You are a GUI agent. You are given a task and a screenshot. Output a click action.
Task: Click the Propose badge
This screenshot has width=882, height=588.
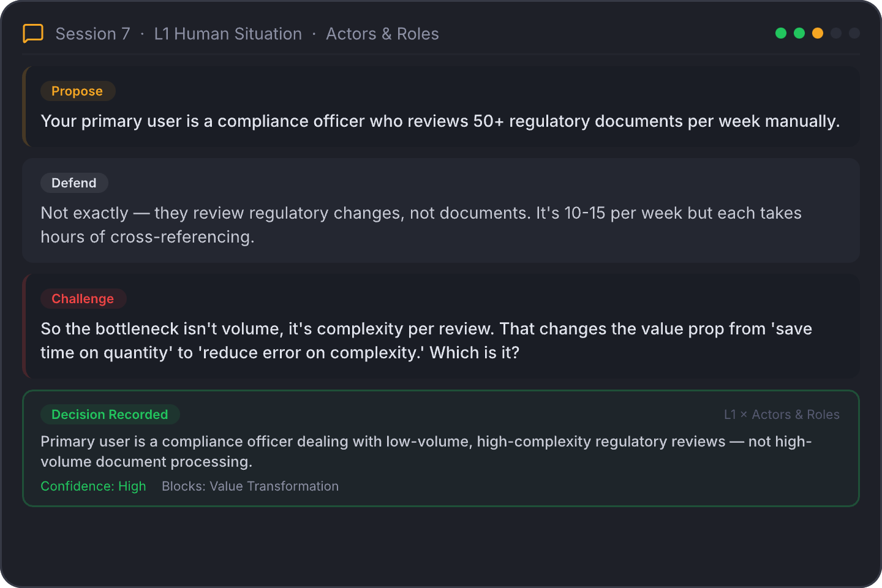click(77, 91)
